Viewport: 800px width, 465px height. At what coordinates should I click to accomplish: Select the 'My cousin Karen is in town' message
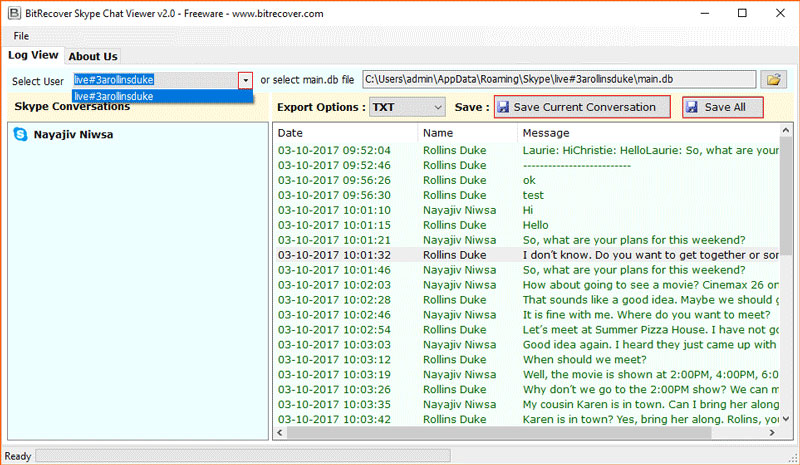click(527, 404)
